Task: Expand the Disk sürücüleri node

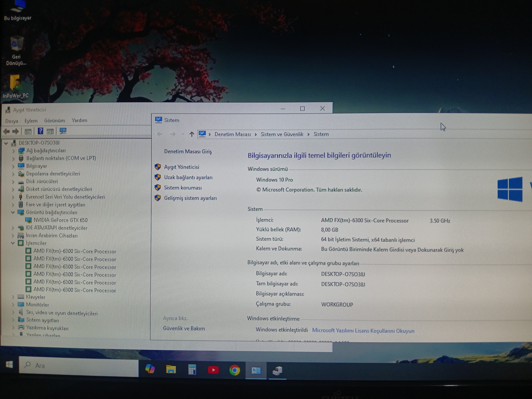Action: (x=13, y=182)
